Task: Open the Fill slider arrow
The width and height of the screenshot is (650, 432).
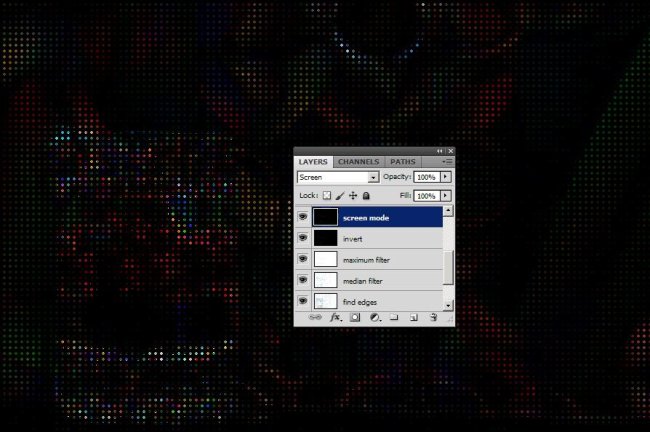Action: tap(446, 196)
